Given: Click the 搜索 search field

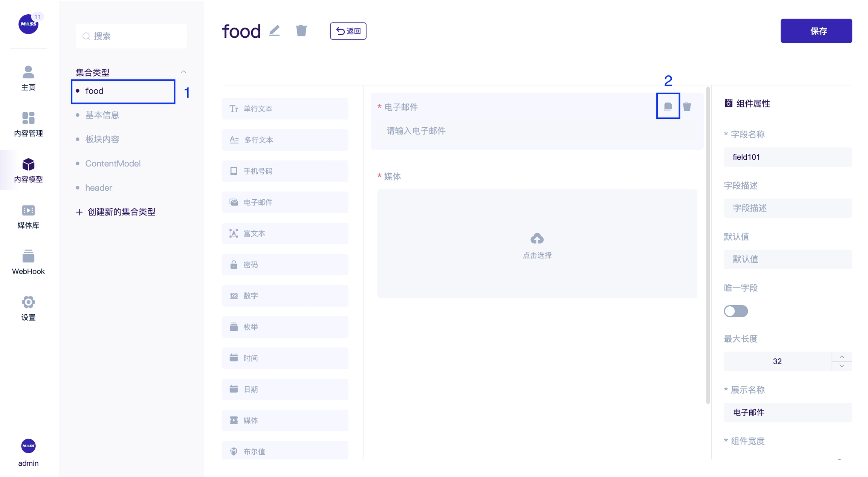Looking at the screenshot, I should (131, 36).
